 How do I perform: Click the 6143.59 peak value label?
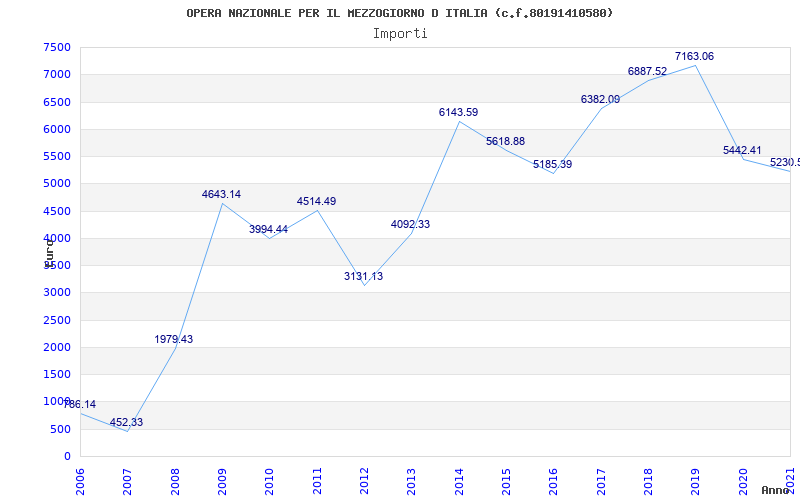pos(459,112)
